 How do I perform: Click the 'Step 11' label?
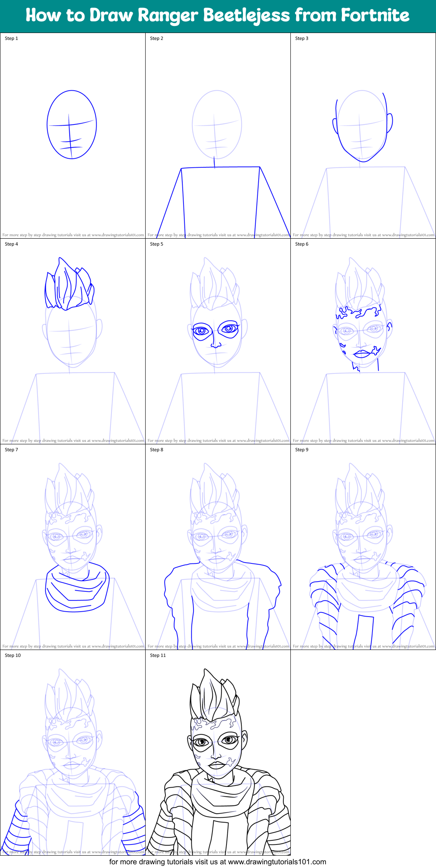pos(158,655)
